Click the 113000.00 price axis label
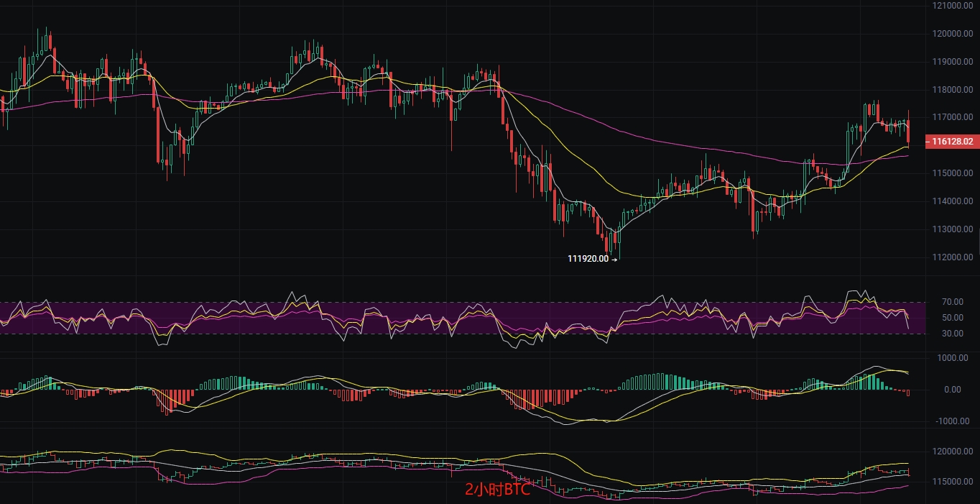Screen dimensions: 980x504 pyautogui.click(x=952, y=229)
